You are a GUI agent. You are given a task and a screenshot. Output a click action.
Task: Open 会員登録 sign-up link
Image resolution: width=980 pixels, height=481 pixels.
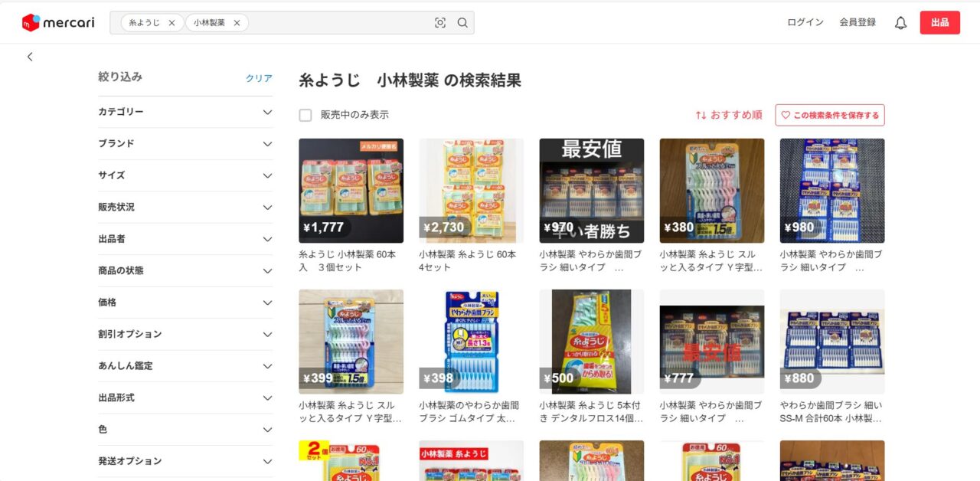[x=857, y=23]
